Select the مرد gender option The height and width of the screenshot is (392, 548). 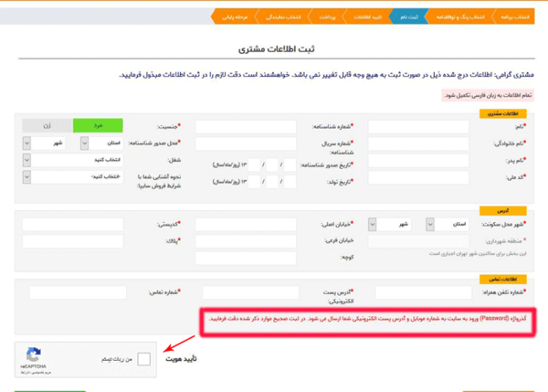click(98, 125)
